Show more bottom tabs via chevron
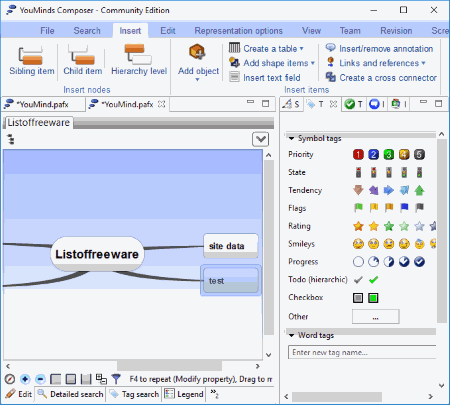450x405 pixels. 215,394
